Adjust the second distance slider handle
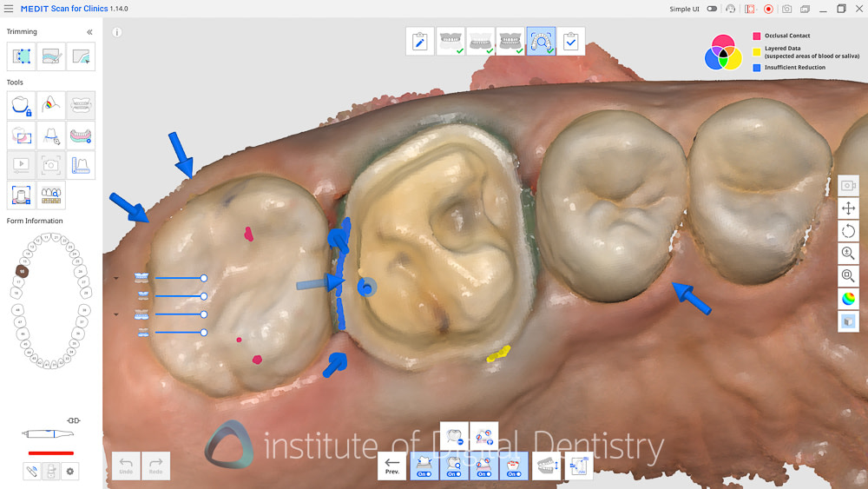The width and height of the screenshot is (868, 489). [x=204, y=296]
